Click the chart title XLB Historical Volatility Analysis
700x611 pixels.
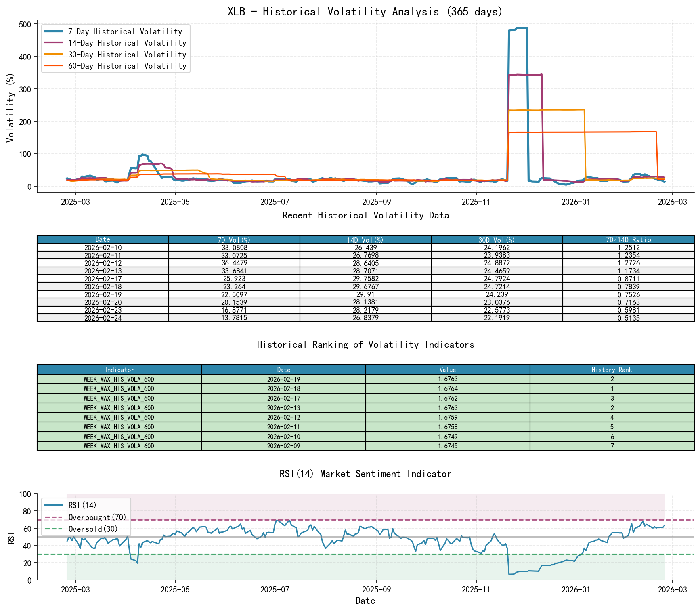click(363, 12)
